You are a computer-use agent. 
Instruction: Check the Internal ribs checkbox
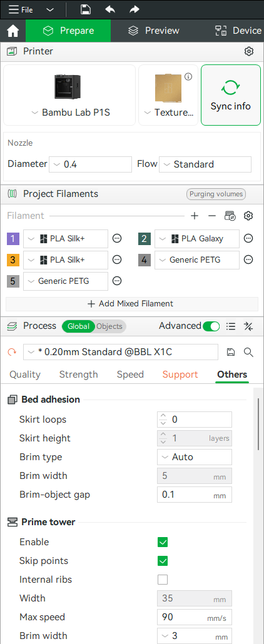click(x=163, y=580)
